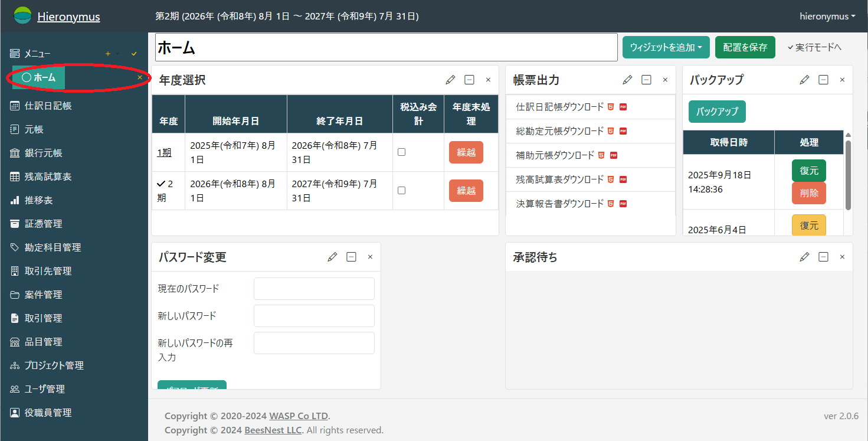Click PDF icon for 補助元帳ダウンロード
This screenshot has height=441, width=868.
(613, 155)
